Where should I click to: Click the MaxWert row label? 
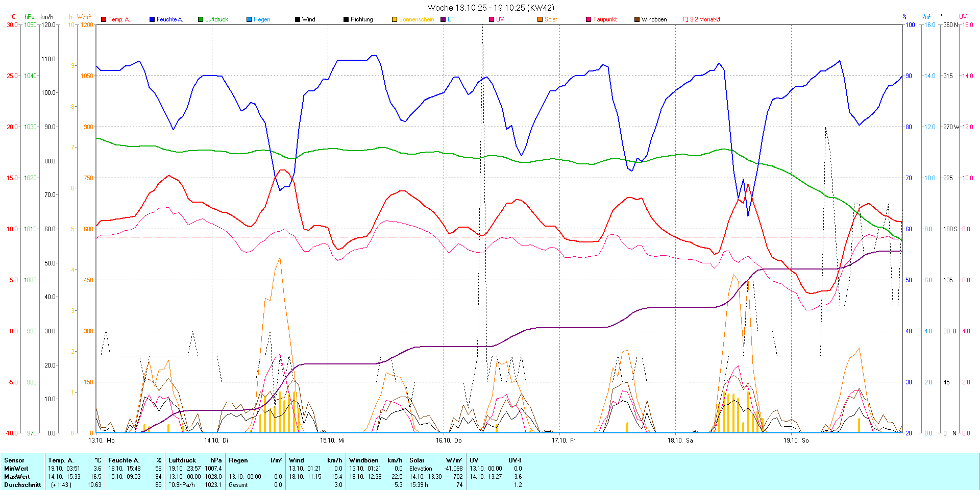(x=17, y=477)
